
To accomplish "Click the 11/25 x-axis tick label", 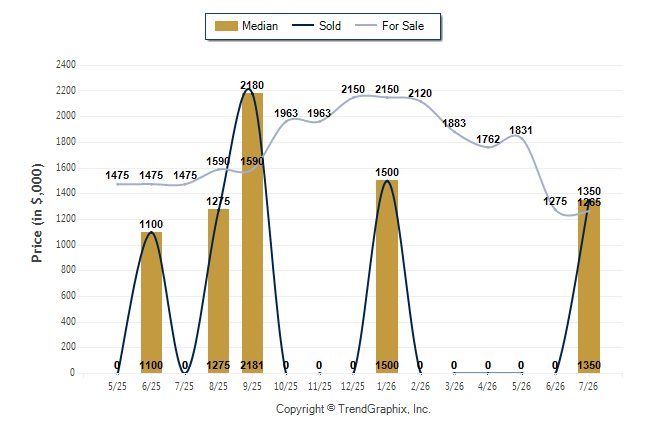I will (320, 387).
